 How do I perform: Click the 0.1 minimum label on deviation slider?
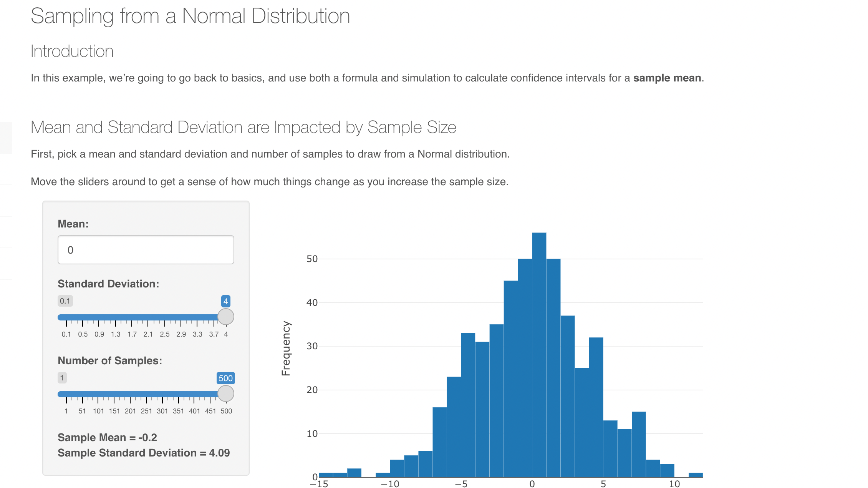click(x=65, y=301)
